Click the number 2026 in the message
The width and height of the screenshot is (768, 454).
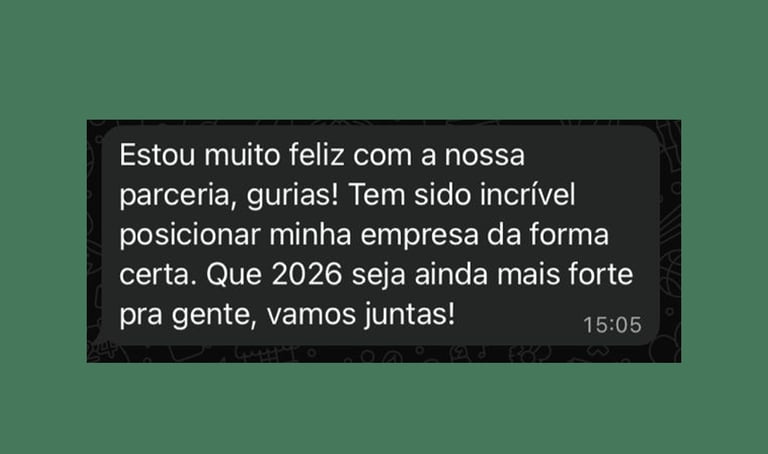click(307, 275)
